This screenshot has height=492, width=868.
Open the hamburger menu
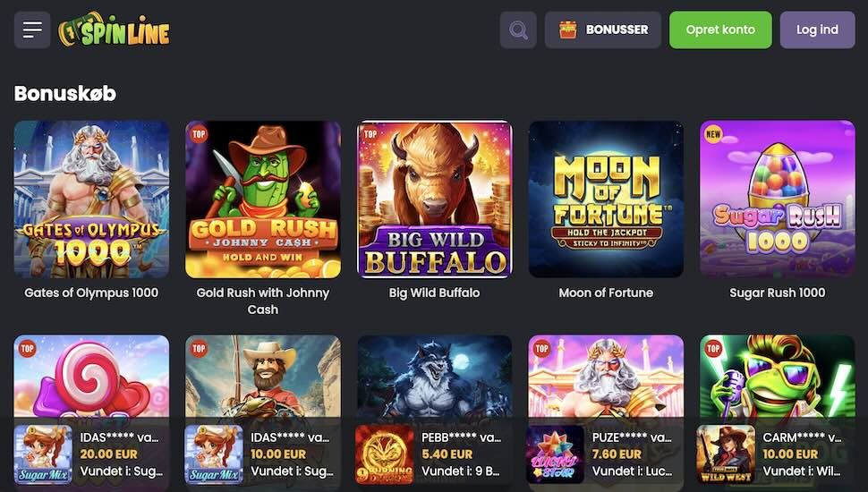point(32,30)
